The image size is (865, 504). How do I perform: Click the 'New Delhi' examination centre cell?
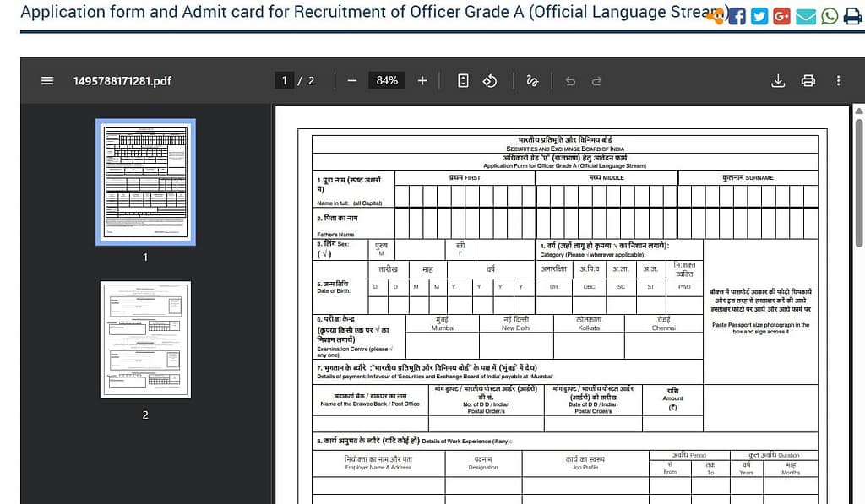[516, 323]
